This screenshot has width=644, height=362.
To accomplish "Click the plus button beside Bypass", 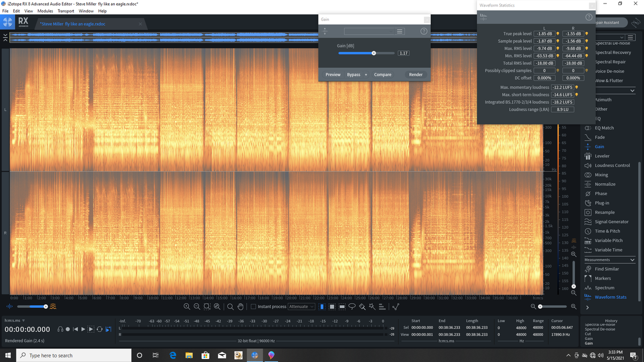I will [366, 74].
